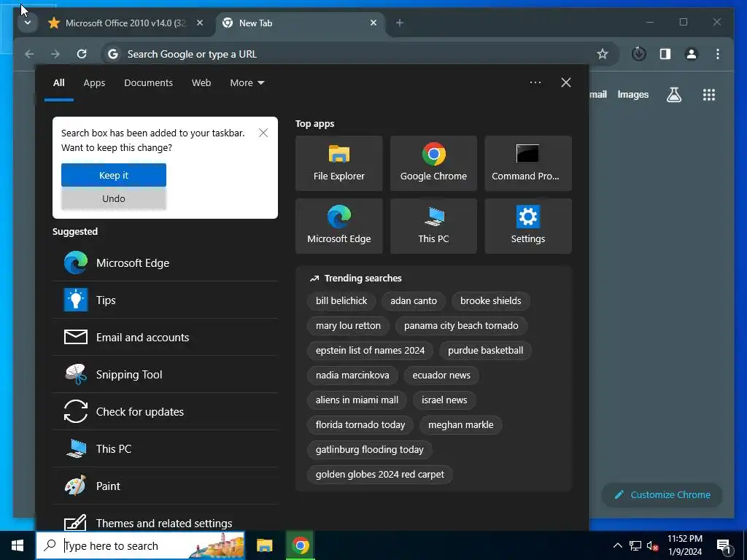Open File Explorer on the taskbar
Screen dimensions: 747x560
click(264, 545)
